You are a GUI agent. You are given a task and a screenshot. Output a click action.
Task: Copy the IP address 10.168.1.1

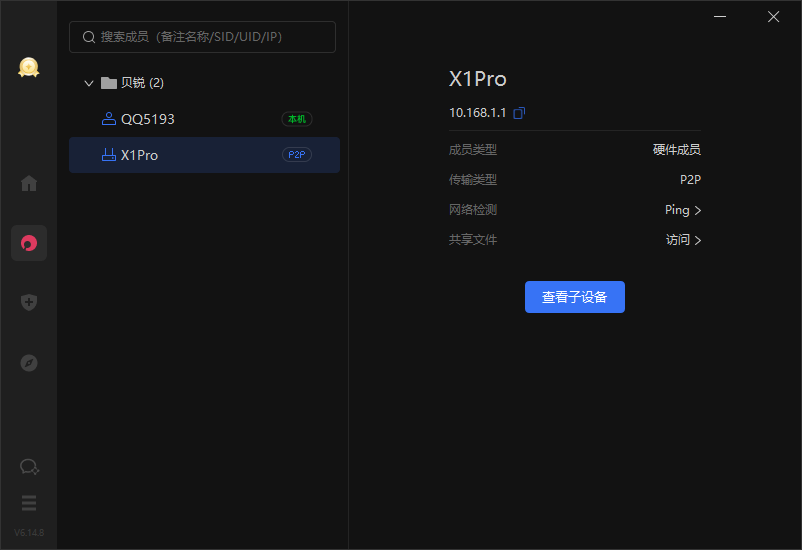coord(519,113)
